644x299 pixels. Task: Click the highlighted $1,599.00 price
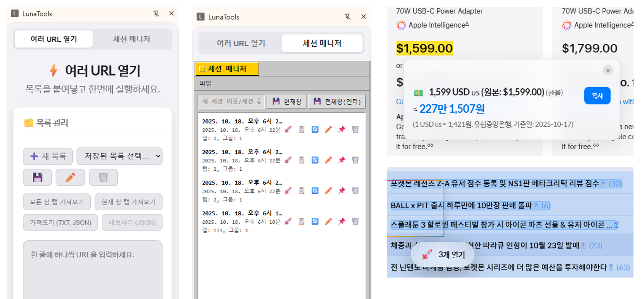[425, 48]
